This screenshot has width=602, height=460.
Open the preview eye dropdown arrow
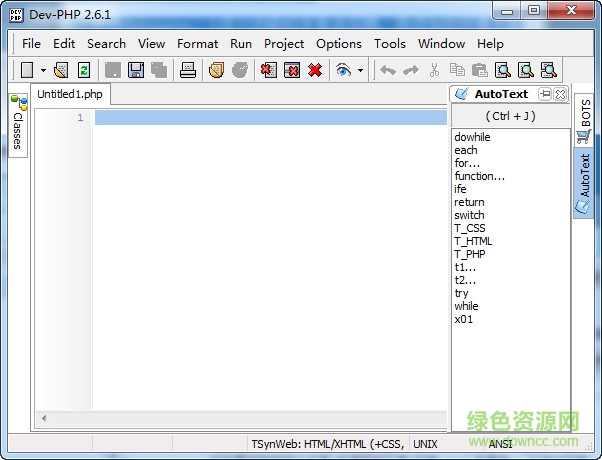point(360,70)
